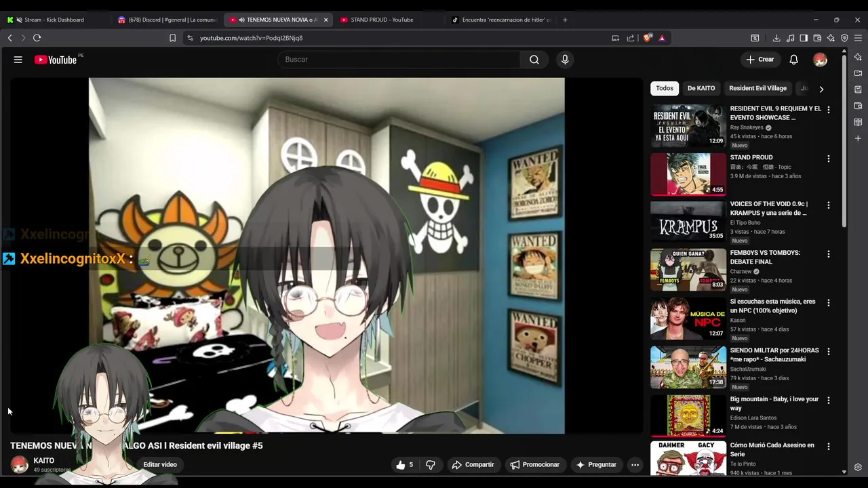The width and height of the screenshot is (868, 488).
Task: Like the video with thumbs up
Action: (x=404, y=465)
